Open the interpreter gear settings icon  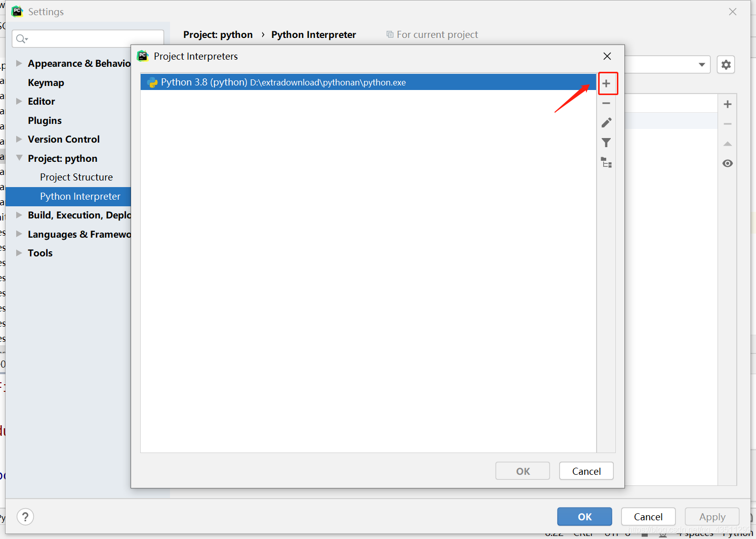tap(726, 65)
